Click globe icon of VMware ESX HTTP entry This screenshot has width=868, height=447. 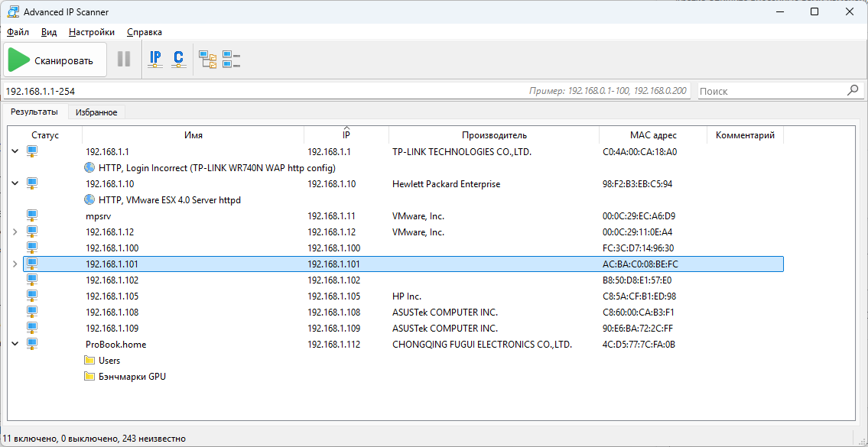click(89, 199)
